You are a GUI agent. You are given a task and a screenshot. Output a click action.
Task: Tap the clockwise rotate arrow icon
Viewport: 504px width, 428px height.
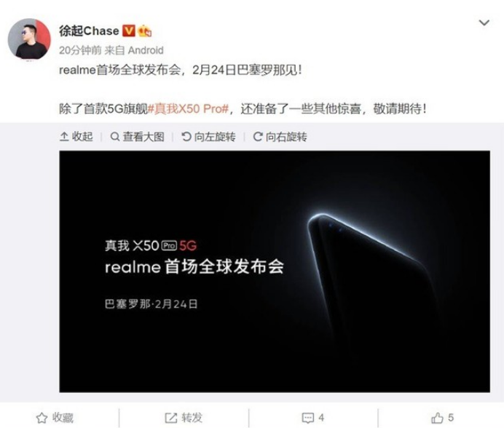258,137
